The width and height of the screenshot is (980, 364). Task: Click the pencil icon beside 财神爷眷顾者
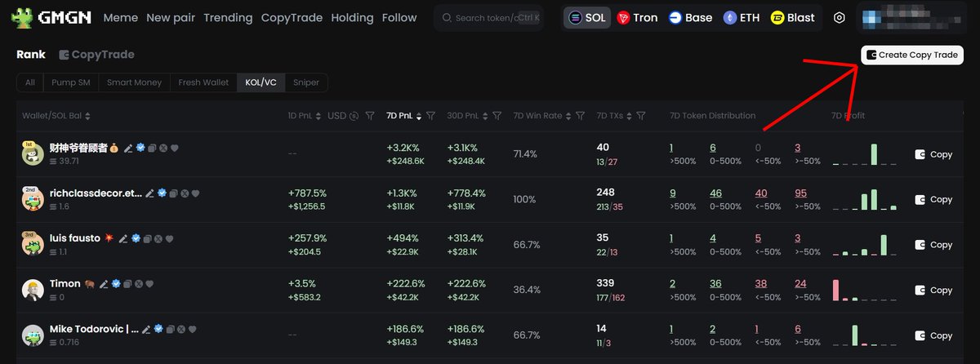[x=128, y=148]
